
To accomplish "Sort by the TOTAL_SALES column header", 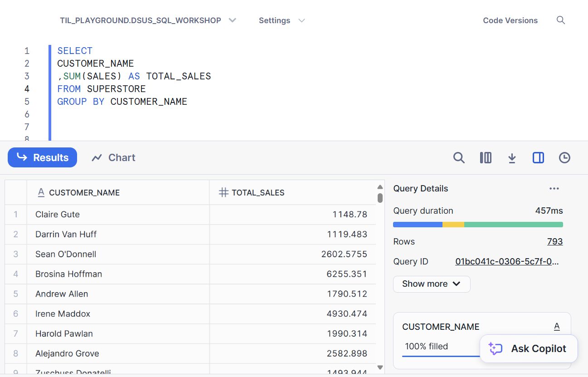I will [258, 193].
